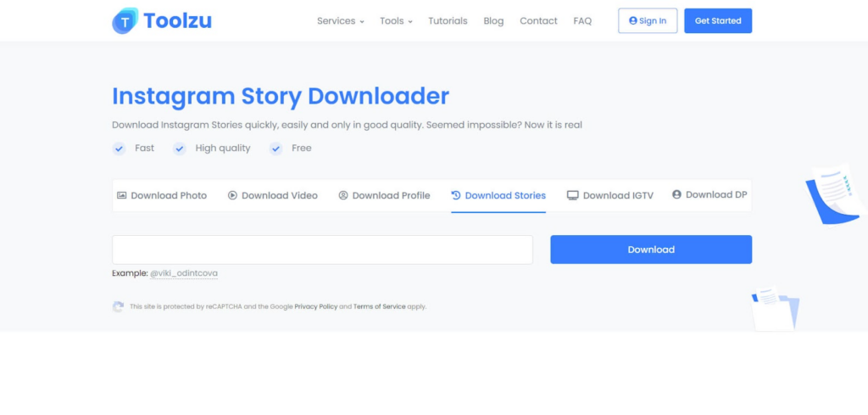Switch to the Download Photo tab
The image size is (868, 415).
pyautogui.click(x=162, y=195)
